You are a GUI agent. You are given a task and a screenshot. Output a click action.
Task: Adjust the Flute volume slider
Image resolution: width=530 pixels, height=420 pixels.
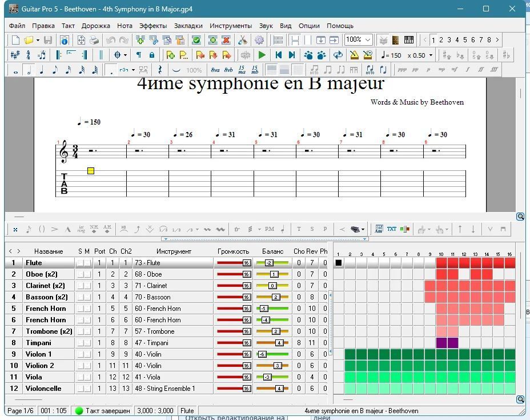(234, 263)
